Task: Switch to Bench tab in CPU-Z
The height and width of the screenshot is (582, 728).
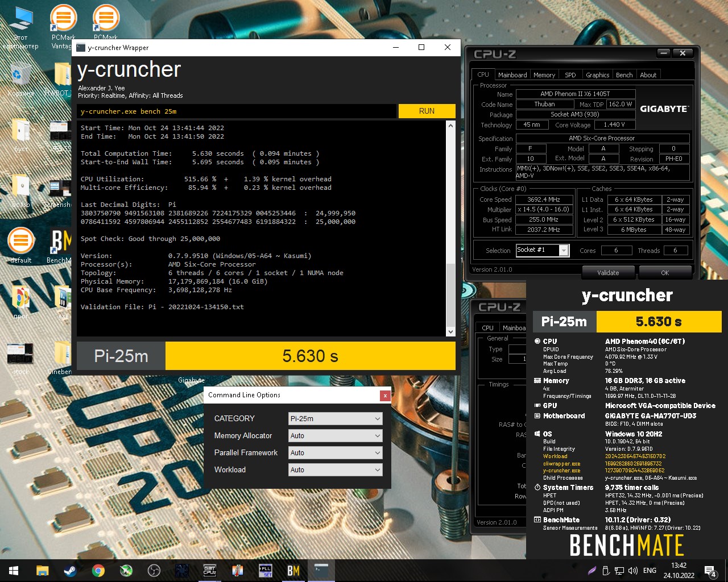Action: pos(624,75)
